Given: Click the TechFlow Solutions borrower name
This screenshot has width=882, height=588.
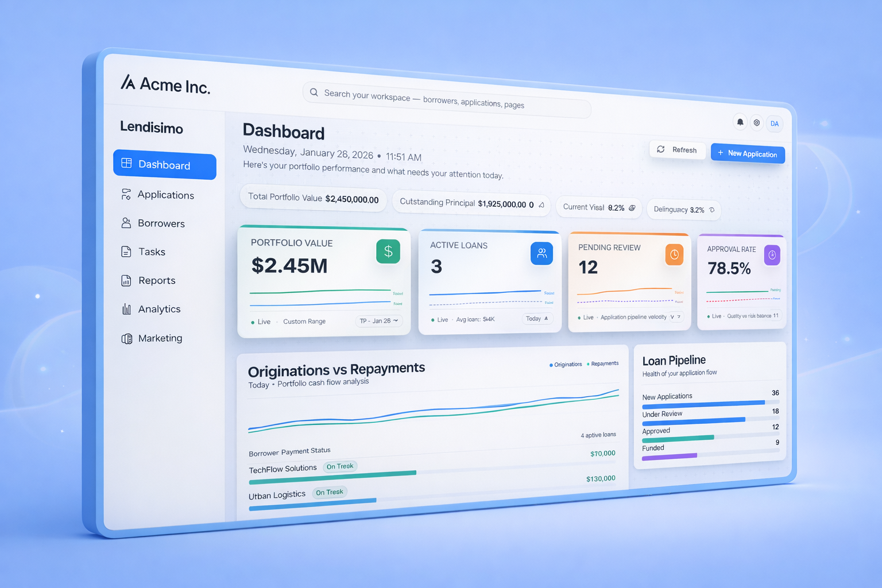Looking at the screenshot, I should [x=283, y=469].
